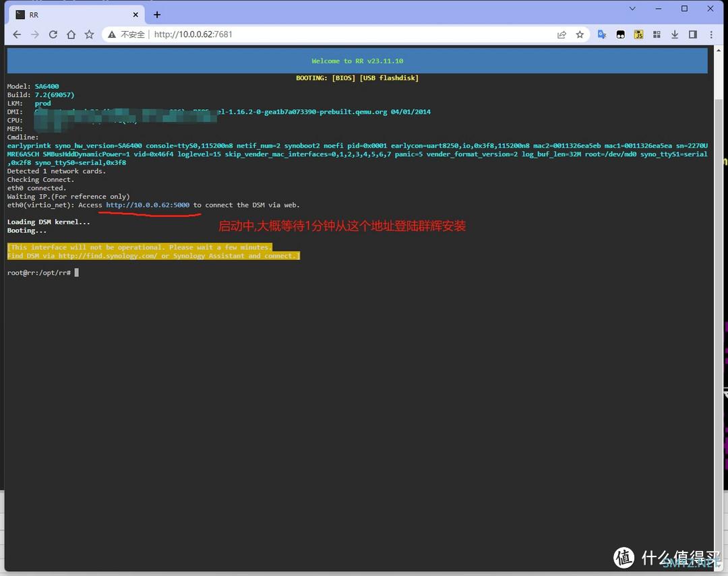The height and width of the screenshot is (576, 728).
Task: Expand the tab search chevron
Action: click(632, 8)
